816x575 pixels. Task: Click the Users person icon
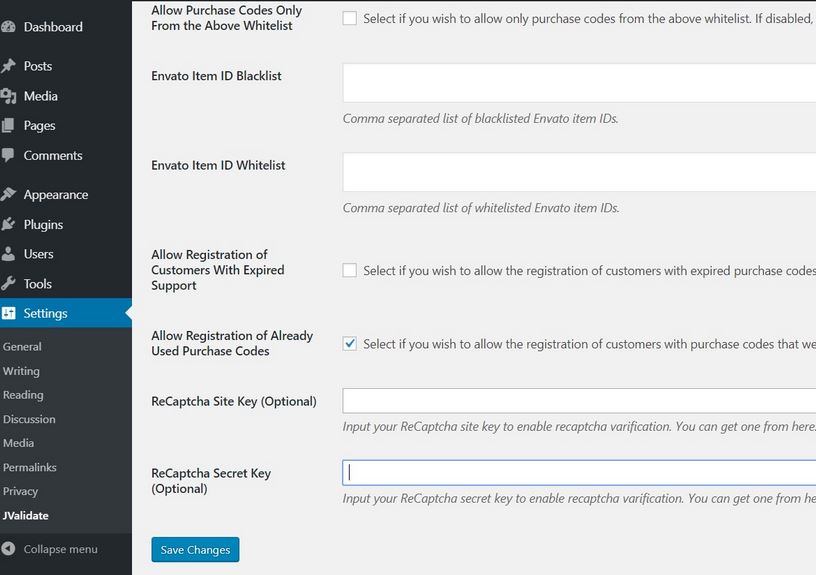pos(8,254)
